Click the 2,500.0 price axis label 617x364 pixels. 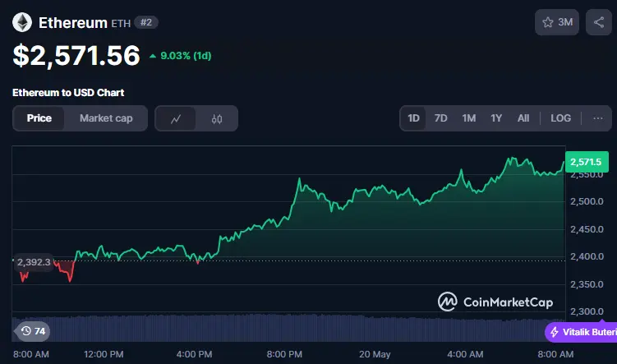tap(587, 201)
